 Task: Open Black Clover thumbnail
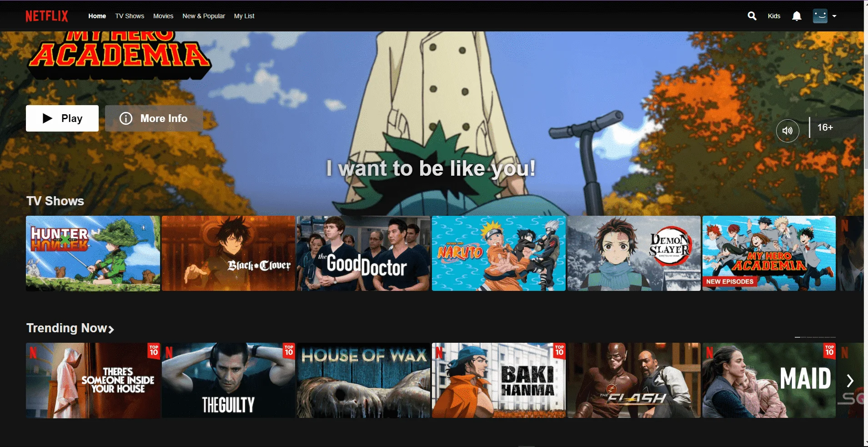pos(228,254)
